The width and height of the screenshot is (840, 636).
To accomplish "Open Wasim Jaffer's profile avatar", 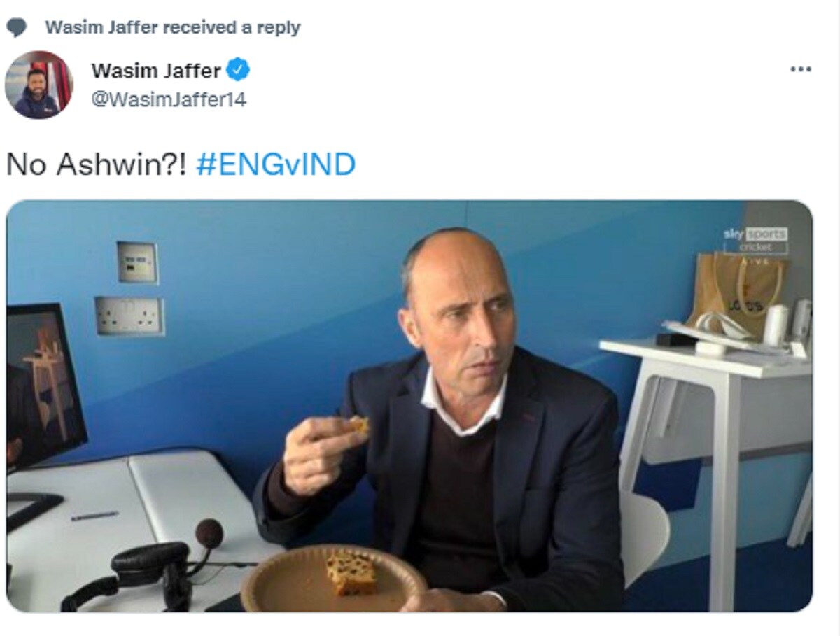I will (x=39, y=85).
